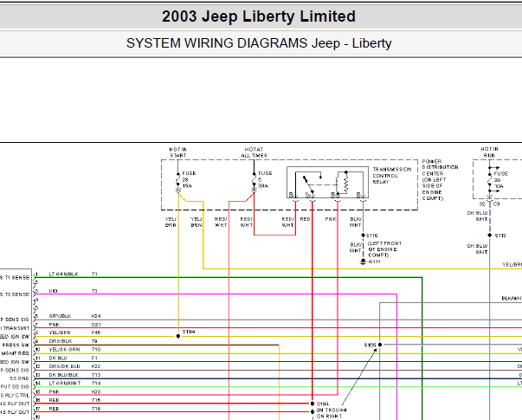Click circuit code "T13"

tap(96, 375)
